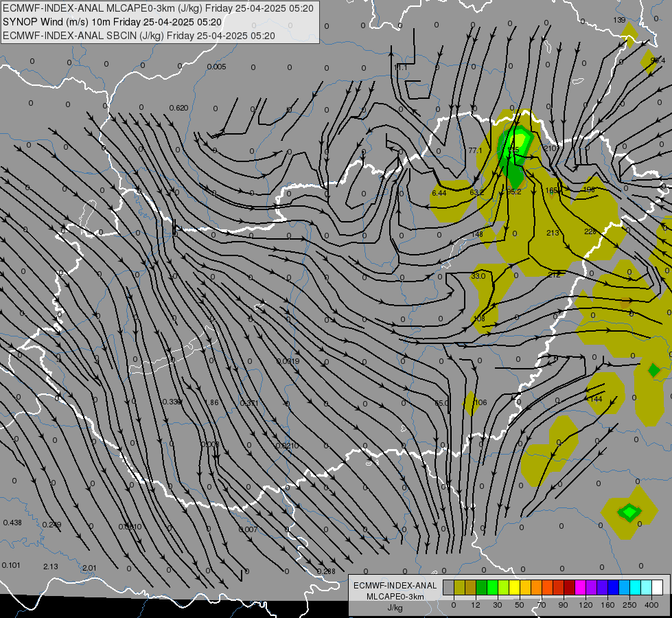The image size is (672, 618).
Task: Click the map value '95.2'
Action: (514, 192)
